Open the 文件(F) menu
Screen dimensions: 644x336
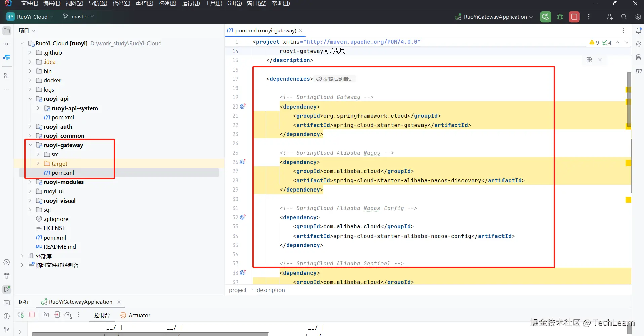pyautogui.click(x=30, y=3)
